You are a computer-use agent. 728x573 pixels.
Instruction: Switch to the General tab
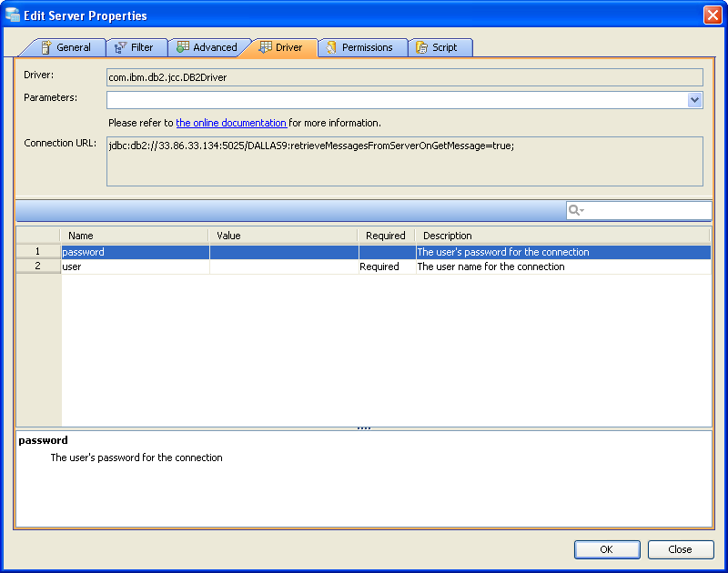[65, 47]
